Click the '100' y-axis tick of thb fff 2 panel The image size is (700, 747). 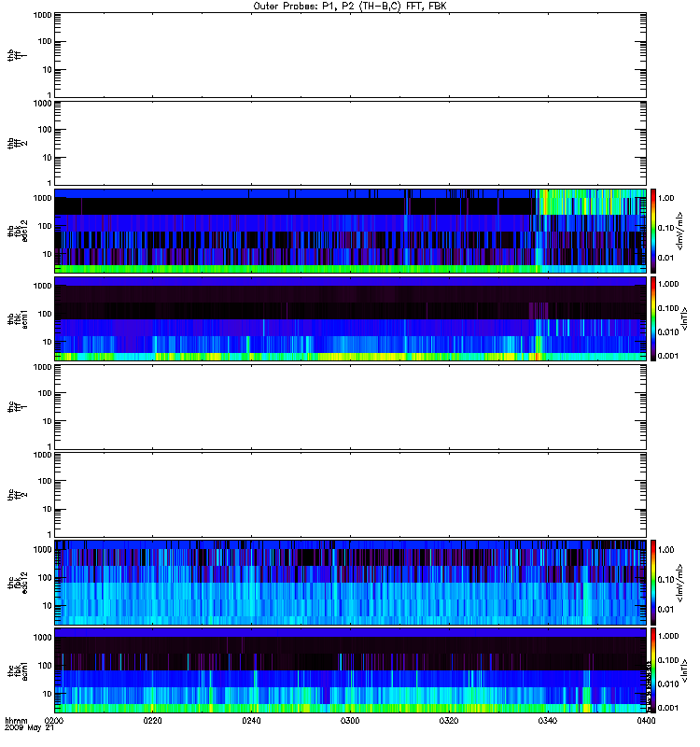(45, 130)
